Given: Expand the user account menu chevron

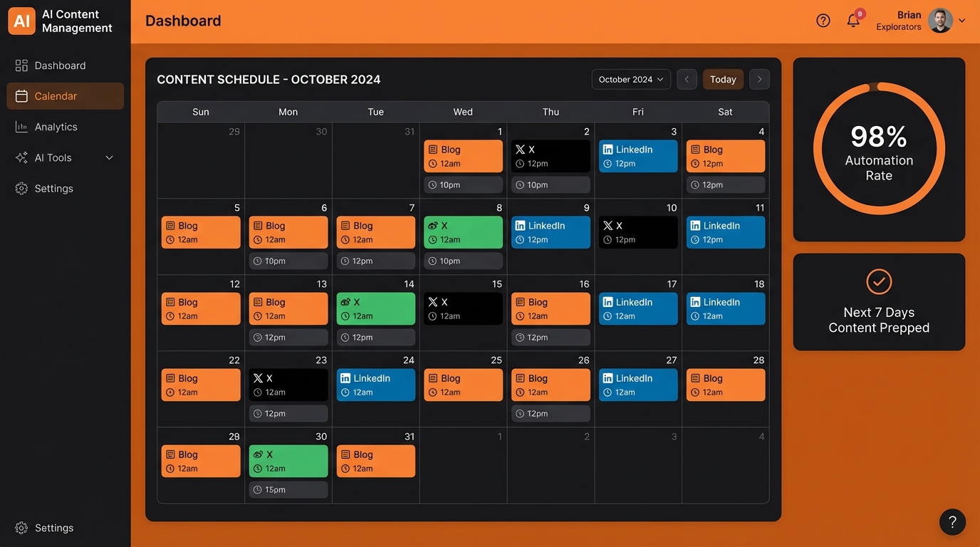Looking at the screenshot, I should [962, 21].
